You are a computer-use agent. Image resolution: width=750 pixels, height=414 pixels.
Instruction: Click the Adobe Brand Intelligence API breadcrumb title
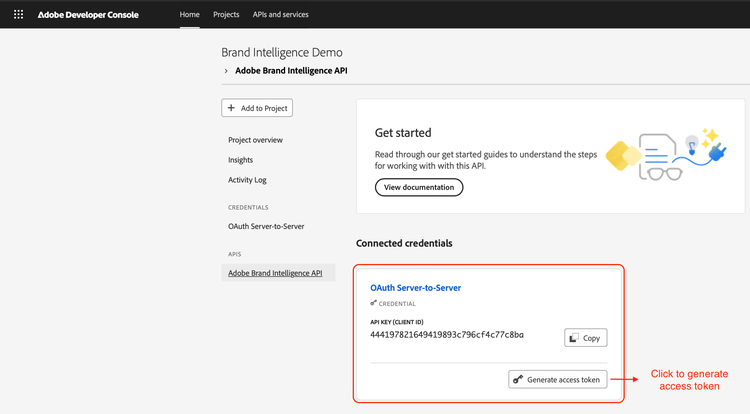click(x=291, y=71)
